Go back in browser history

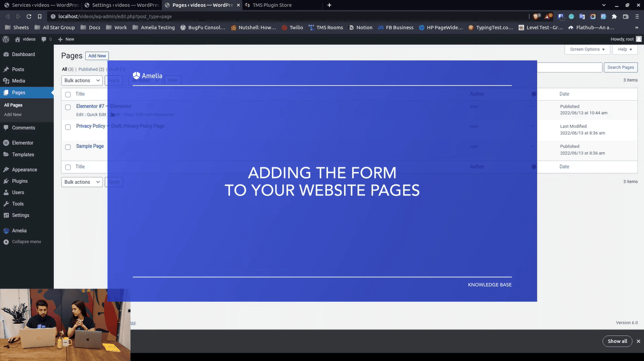click(x=8, y=16)
